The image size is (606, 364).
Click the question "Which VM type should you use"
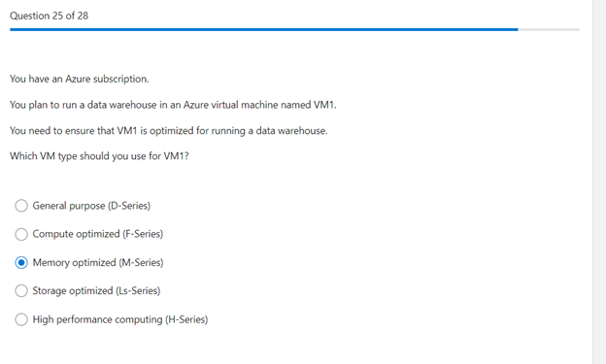coord(99,156)
